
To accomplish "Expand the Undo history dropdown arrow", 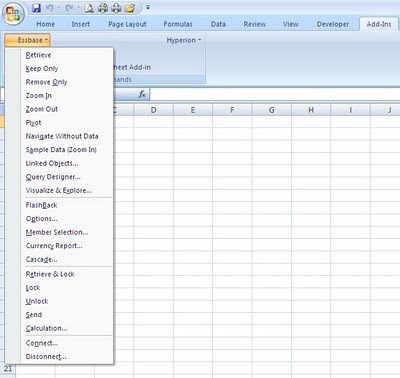I will tap(59, 8).
